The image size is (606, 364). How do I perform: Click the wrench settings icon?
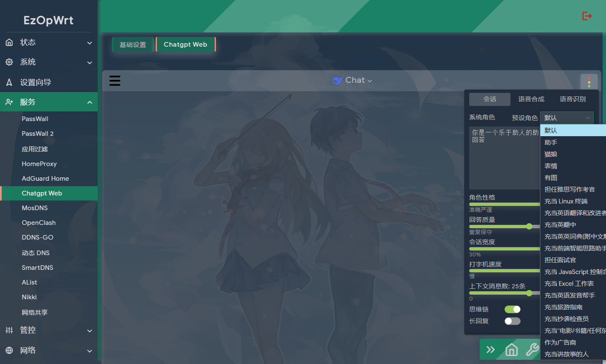click(532, 350)
